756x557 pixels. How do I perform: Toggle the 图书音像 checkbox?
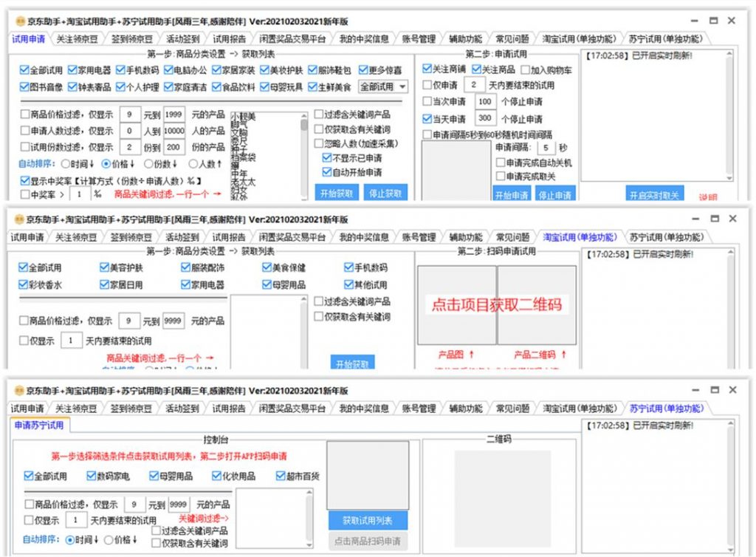coord(24,87)
